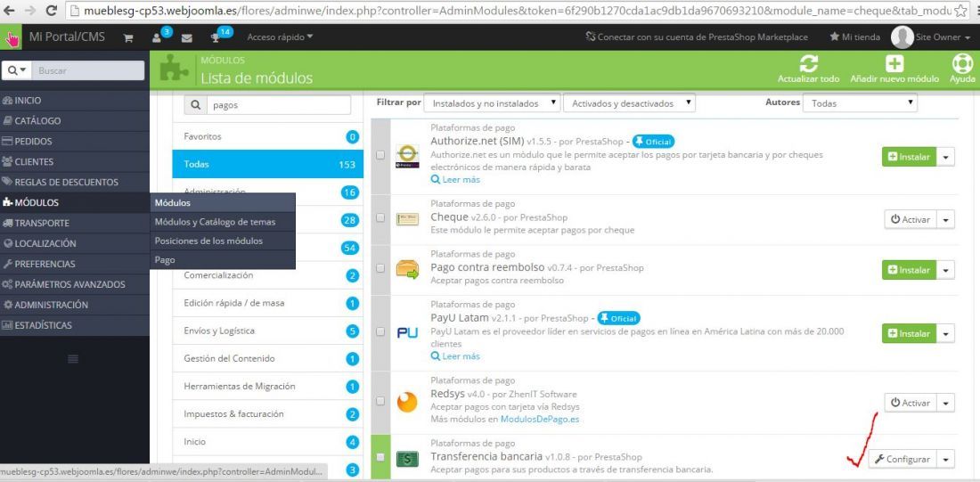Image resolution: width=980 pixels, height=482 pixels.
Task: Click the Cheque module icon
Action: (x=407, y=219)
